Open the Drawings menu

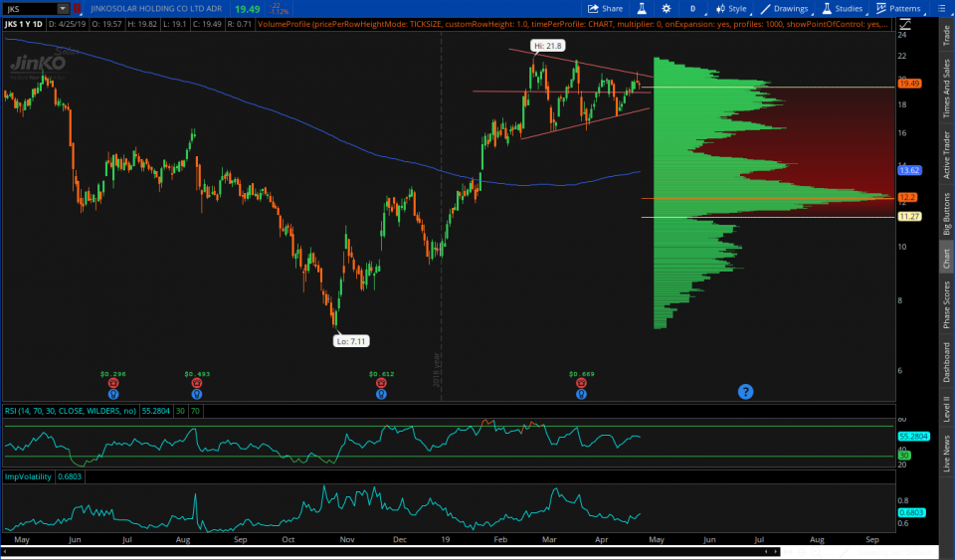coord(785,9)
